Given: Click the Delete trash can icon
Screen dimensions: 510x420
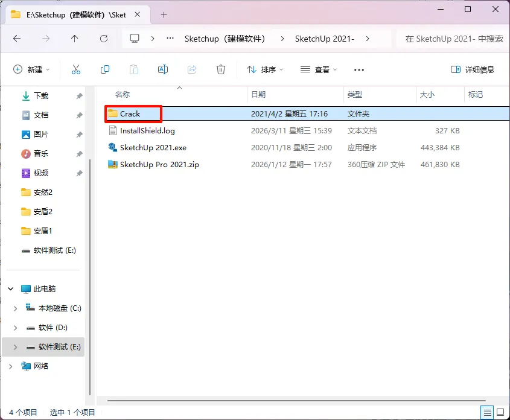Looking at the screenshot, I should tap(221, 69).
